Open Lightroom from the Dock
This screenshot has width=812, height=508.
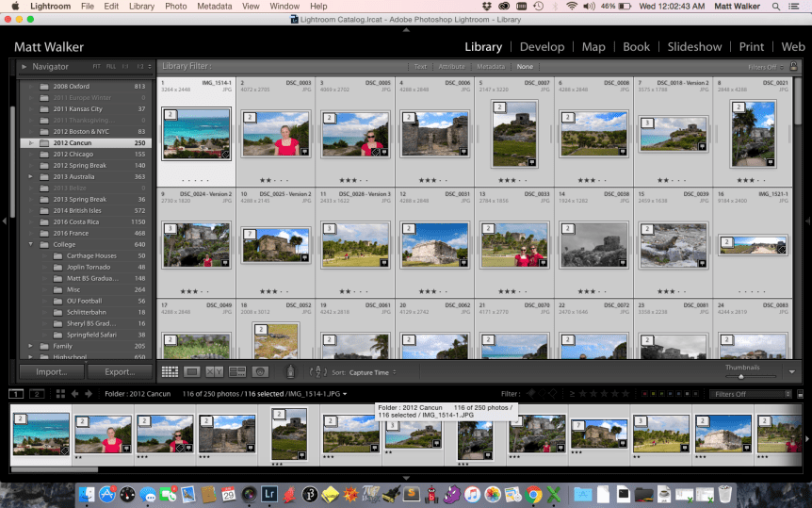269,494
